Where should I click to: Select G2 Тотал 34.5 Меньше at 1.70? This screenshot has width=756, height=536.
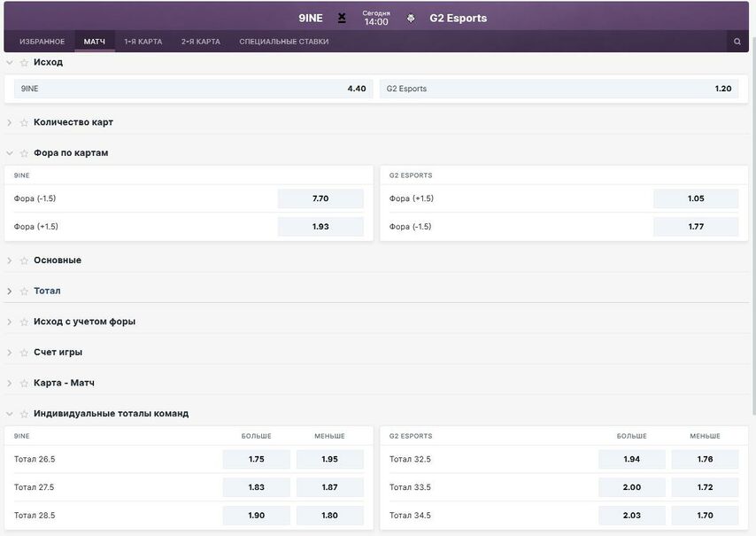pos(705,516)
